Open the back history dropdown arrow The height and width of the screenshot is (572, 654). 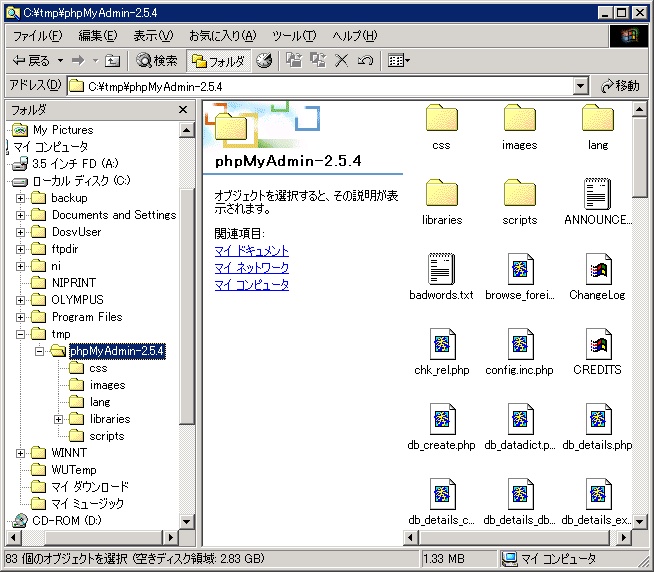(60, 61)
